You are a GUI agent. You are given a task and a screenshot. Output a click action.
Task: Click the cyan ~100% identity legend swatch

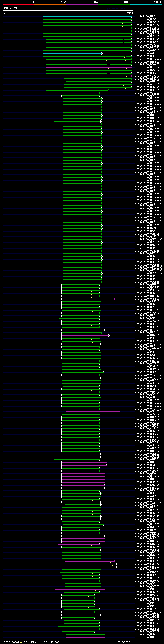pos(146,5)
